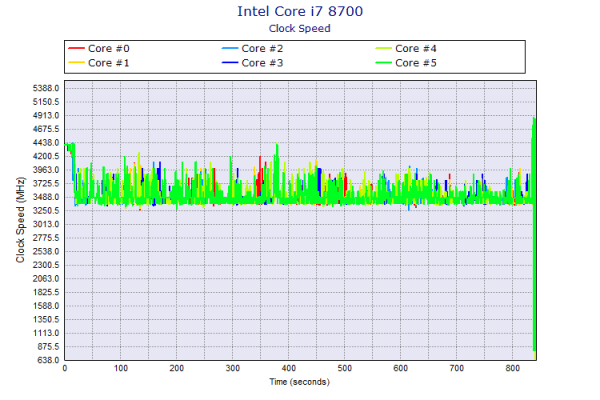
Task: Select the Core #1 legend label
Action: pos(109,63)
